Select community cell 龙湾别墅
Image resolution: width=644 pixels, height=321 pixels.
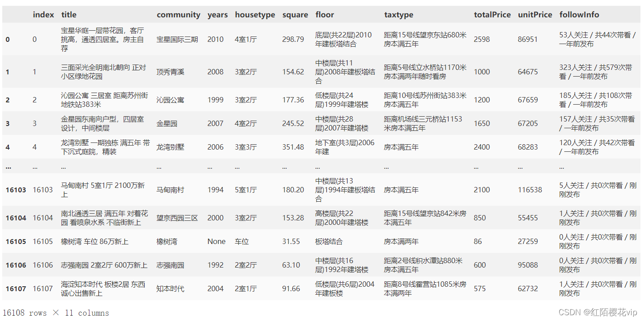coord(170,147)
